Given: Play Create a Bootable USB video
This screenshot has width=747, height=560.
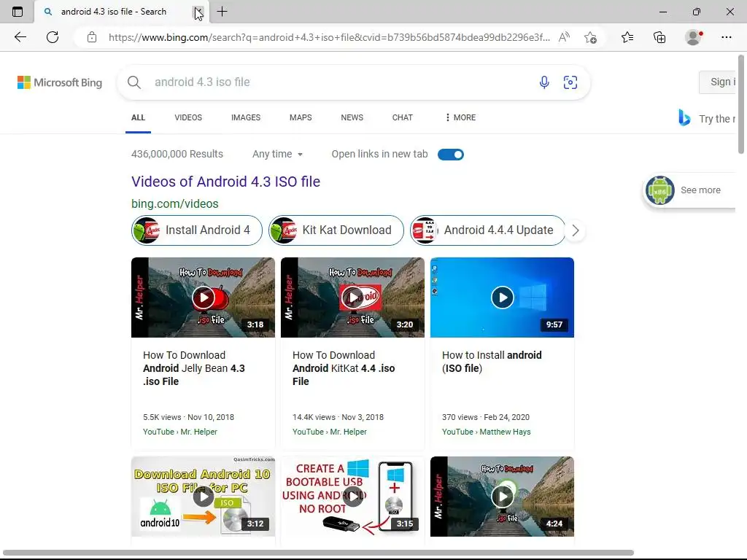Looking at the screenshot, I should pos(352,497).
